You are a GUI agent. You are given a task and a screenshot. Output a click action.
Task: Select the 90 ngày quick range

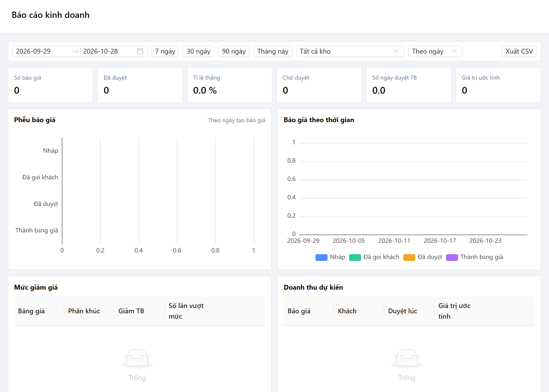coord(234,51)
